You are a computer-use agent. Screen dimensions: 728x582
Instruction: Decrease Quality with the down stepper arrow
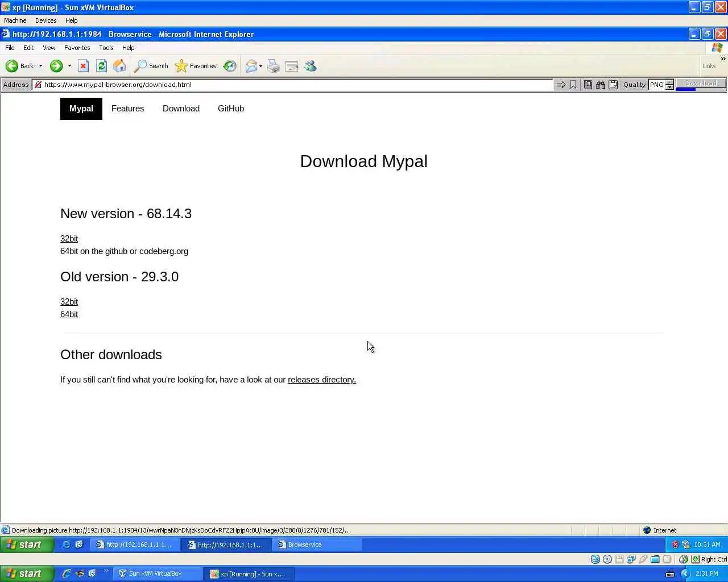[670, 87]
